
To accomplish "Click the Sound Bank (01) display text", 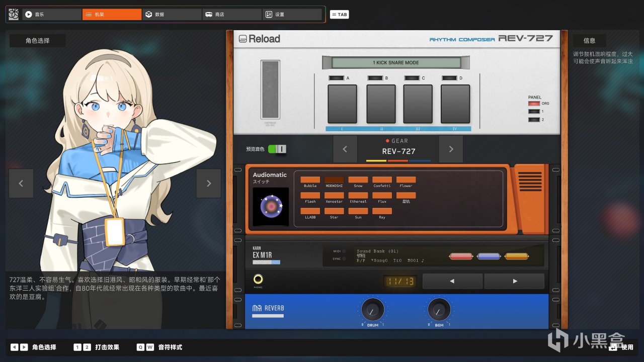I will 377,251.
